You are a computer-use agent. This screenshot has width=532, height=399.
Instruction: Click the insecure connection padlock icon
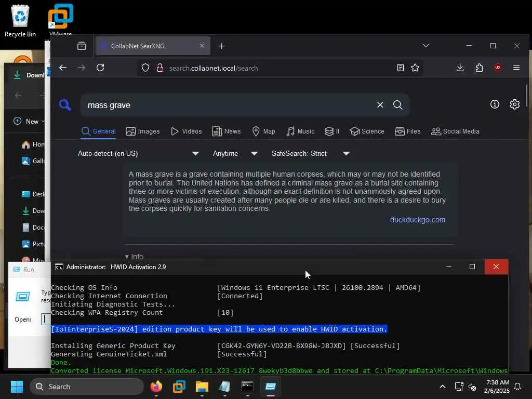[160, 68]
